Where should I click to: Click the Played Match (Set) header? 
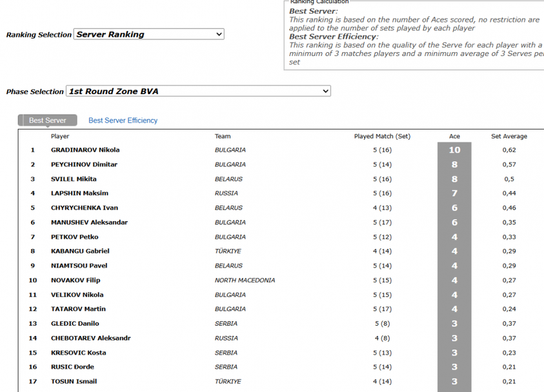click(x=382, y=136)
